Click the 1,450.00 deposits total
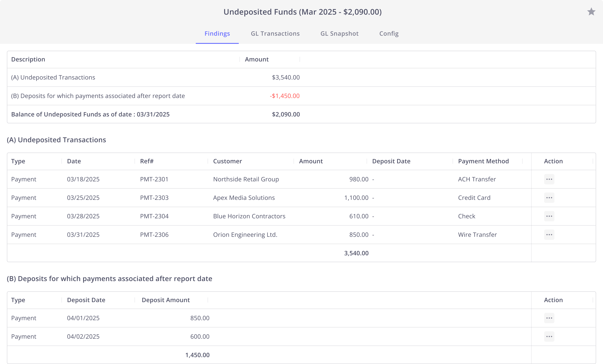Screen dimensions: 603x364 click(x=197, y=355)
